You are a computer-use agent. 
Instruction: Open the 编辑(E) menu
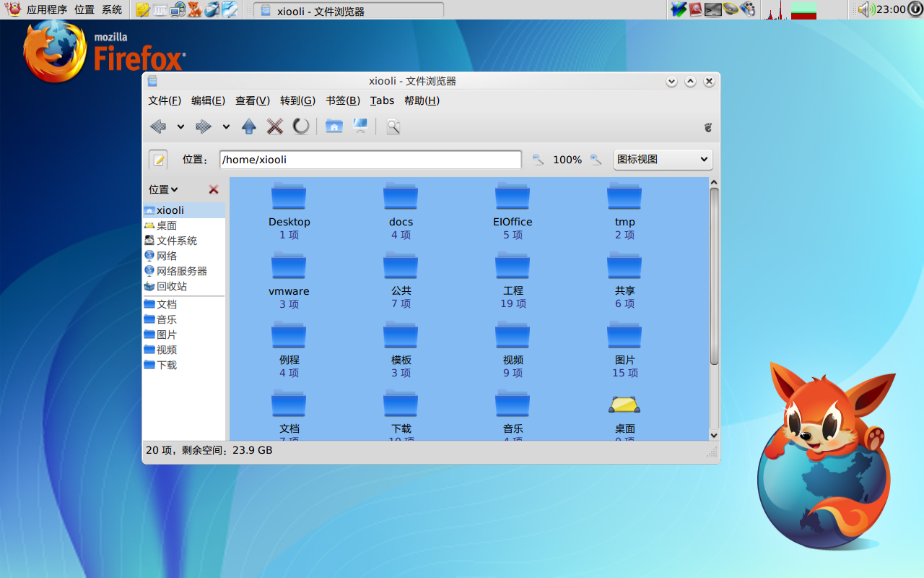(x=208, y=100)
